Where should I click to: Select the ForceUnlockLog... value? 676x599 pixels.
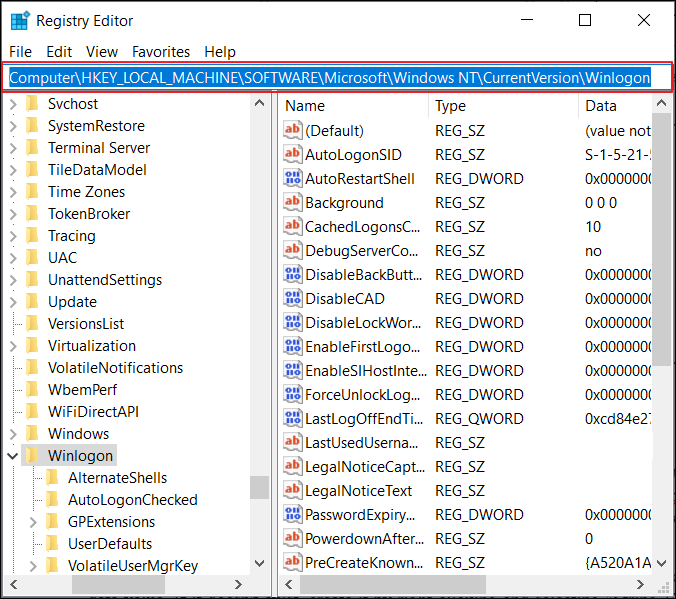[363, 395]
